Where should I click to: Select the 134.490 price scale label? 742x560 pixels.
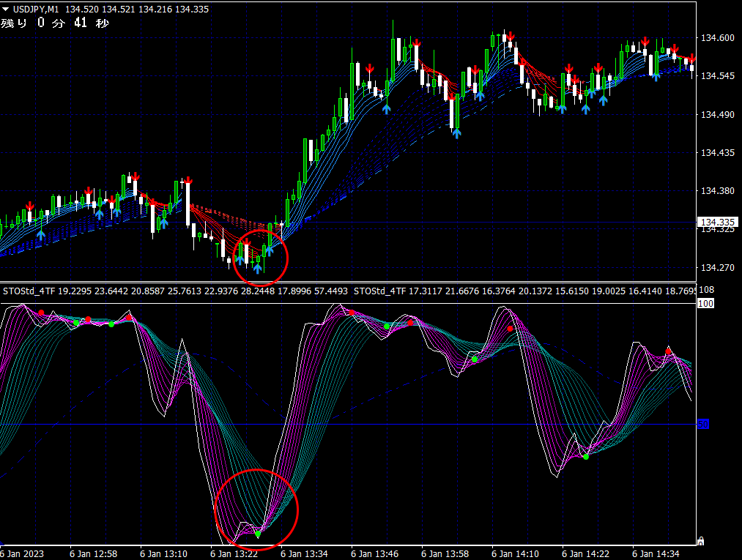point(717,114)
